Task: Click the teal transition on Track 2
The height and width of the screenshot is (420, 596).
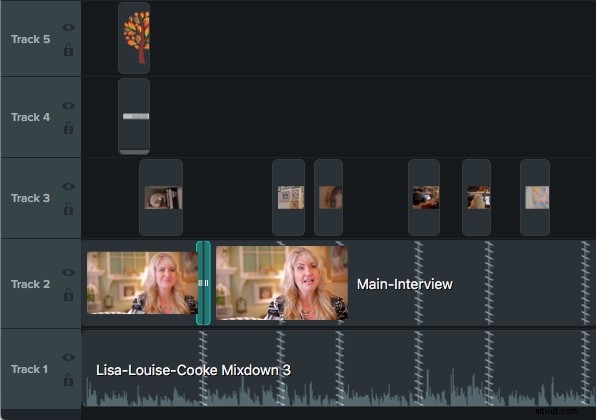Action: click(203, 283)
